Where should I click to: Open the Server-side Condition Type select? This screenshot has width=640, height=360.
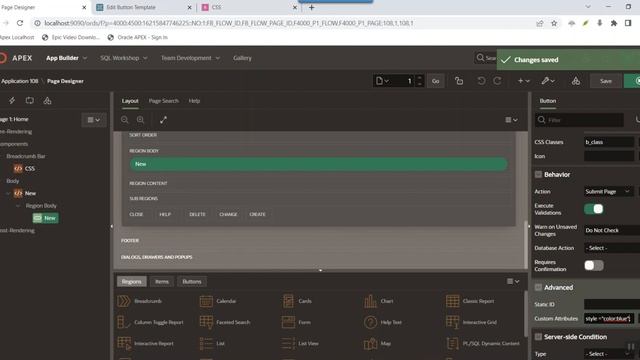pos(608,354)
